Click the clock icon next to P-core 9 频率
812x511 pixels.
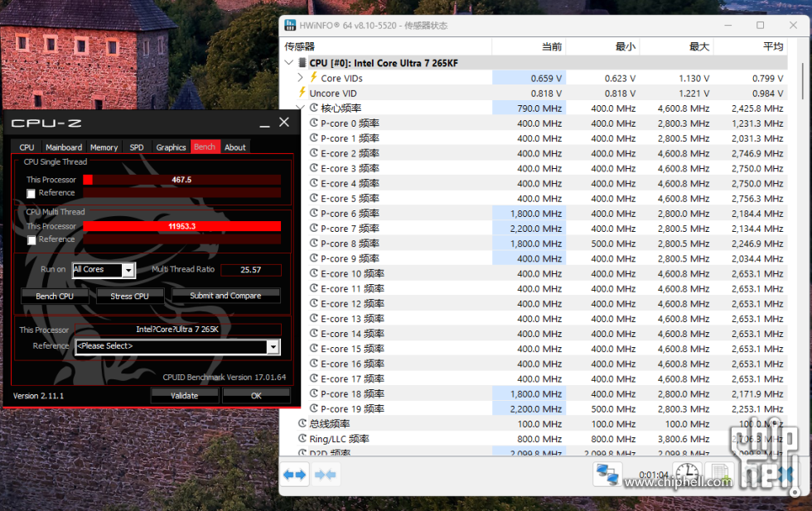(x=314, y=258)
